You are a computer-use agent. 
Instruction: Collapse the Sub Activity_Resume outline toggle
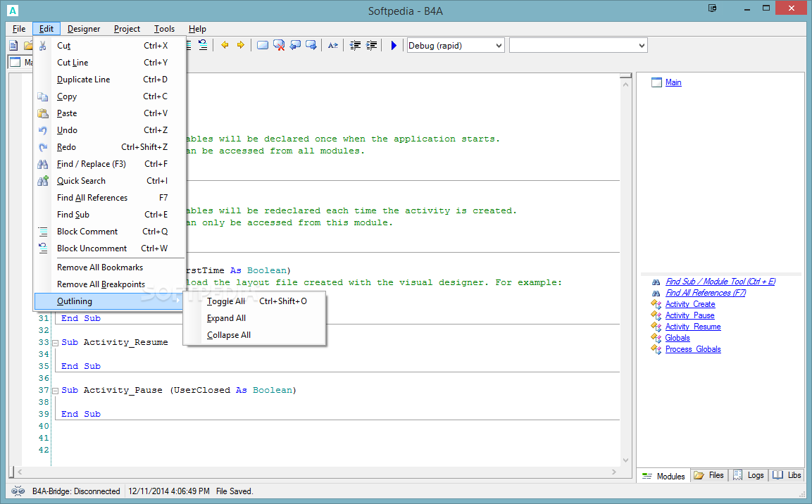(56, 343)
